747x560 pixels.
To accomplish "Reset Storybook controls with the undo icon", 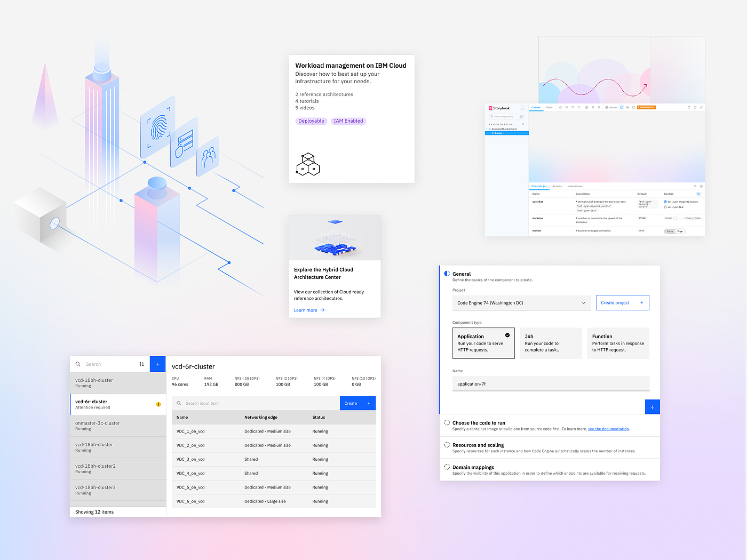I will pos(698,194).
